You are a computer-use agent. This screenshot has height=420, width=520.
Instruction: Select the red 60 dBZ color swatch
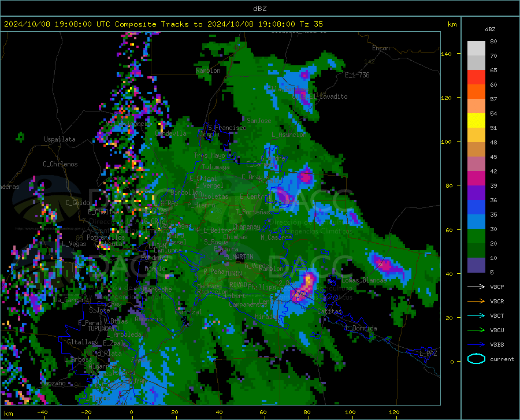click(476, 77)
